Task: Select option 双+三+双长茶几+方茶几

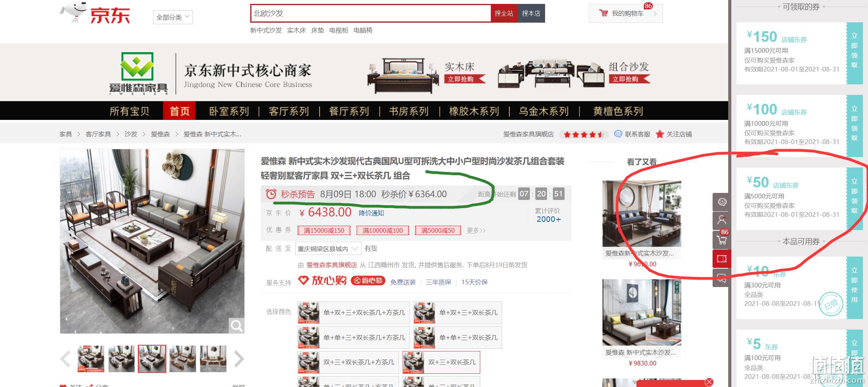Action: pyautogui.click(x=348, y=362)
